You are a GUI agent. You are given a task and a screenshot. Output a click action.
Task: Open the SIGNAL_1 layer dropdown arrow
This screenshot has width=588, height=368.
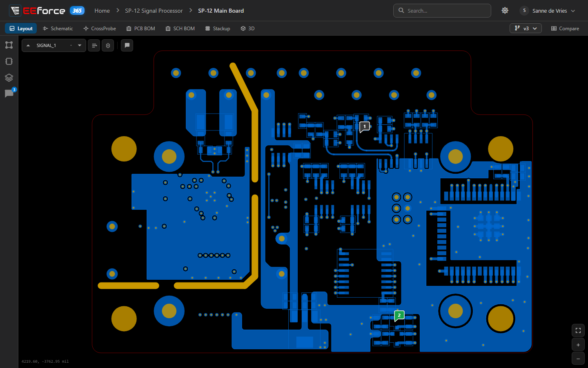80,45
